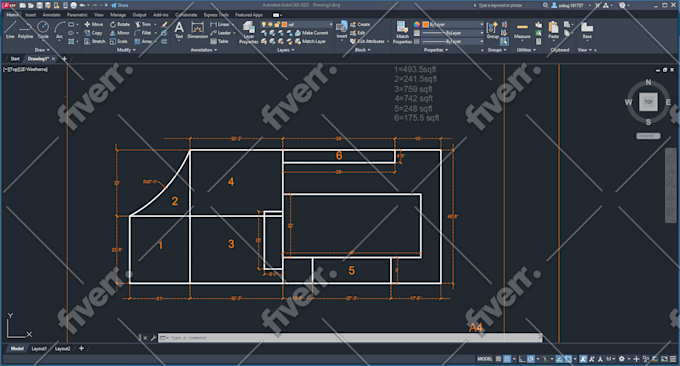Toggle object snap tracking in status bar
The width and height of the screenshot is (680, 366).
[x=560, y=359]
